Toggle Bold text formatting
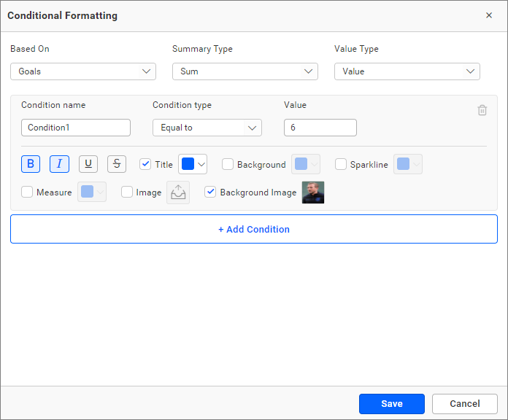508x420 pixels. (31, 164)
